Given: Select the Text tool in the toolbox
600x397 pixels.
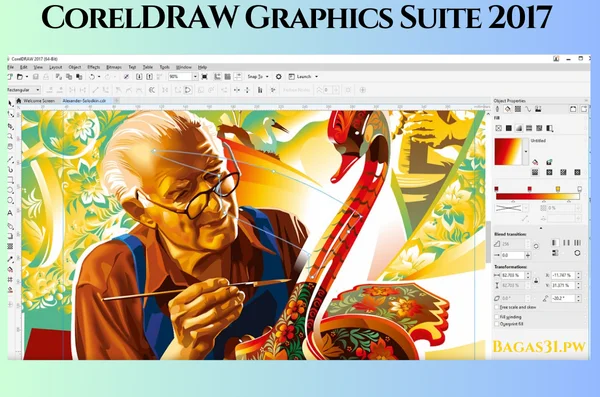Looking at the screenshot, I should pos(10,213).
